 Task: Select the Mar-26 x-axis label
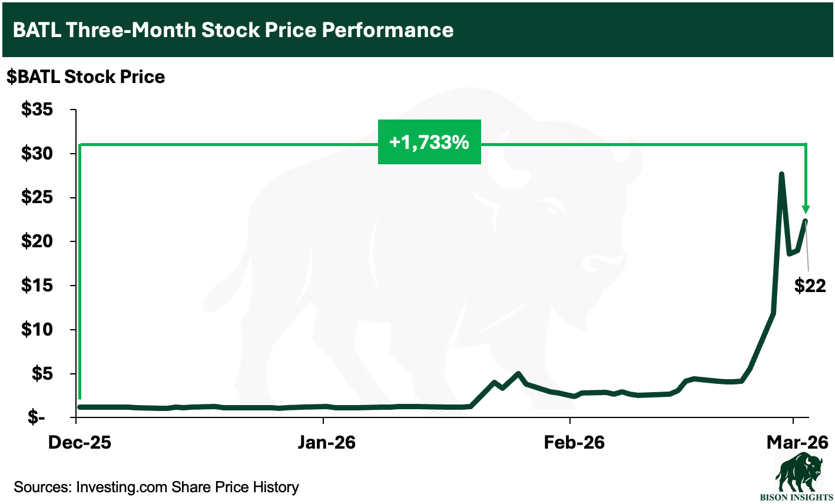click(797, 442)
